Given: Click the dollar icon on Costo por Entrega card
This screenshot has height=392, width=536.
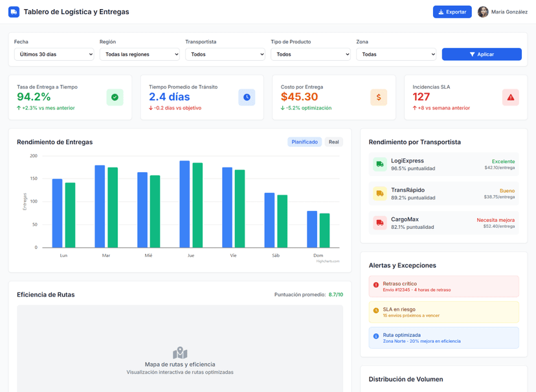Looking at the screenshot, I should point(379,97).
